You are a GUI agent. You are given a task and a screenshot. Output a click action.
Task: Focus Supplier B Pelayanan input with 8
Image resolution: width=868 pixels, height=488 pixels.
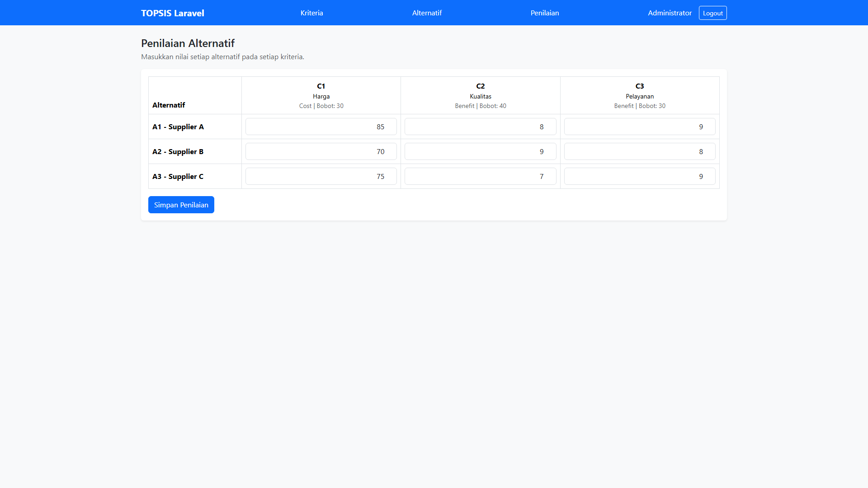[640, 151]
